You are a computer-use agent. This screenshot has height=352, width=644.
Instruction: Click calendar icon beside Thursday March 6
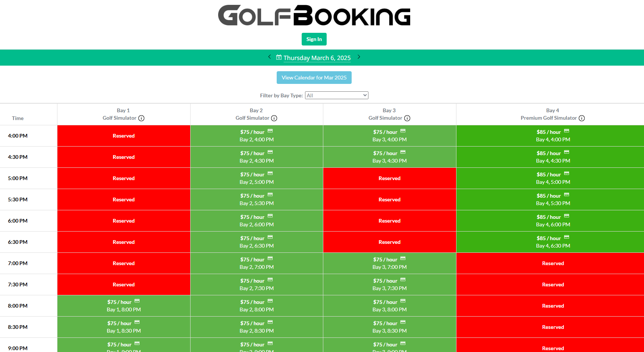click(x=279, y=57)
